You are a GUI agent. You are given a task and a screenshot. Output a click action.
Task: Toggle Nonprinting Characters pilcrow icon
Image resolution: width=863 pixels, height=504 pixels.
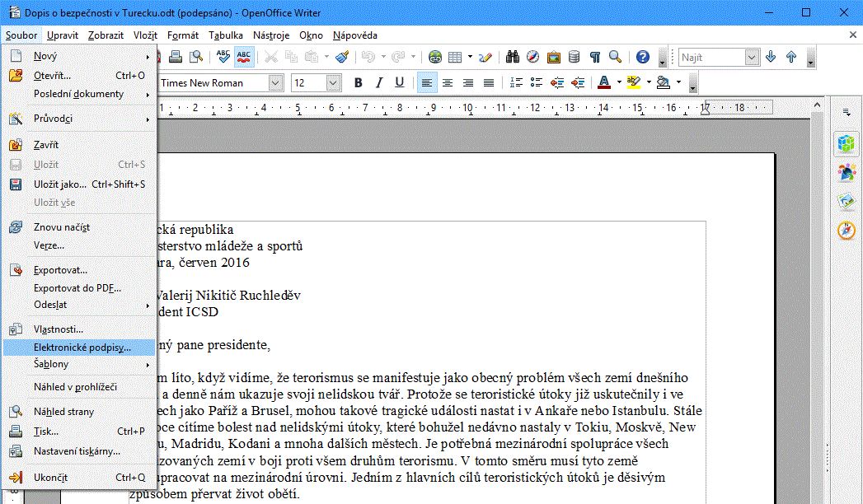(x=595, y=57)
